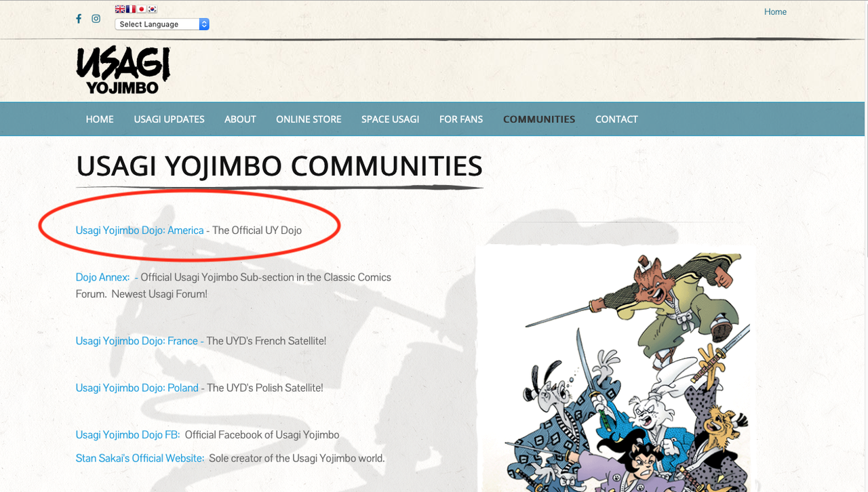
Task: Open Usagi Yojimbo Dojo FB link
Action: click(127, 434)
